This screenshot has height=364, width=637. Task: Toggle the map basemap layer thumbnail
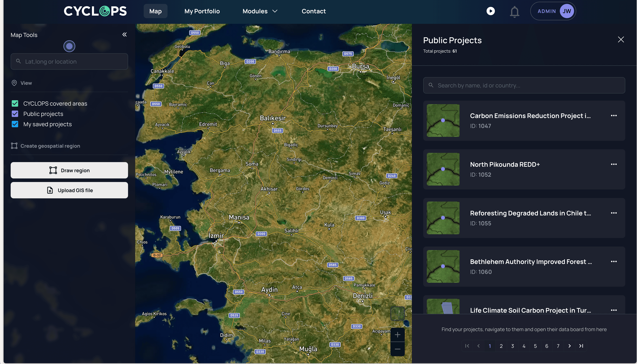[x=397, y=313]
